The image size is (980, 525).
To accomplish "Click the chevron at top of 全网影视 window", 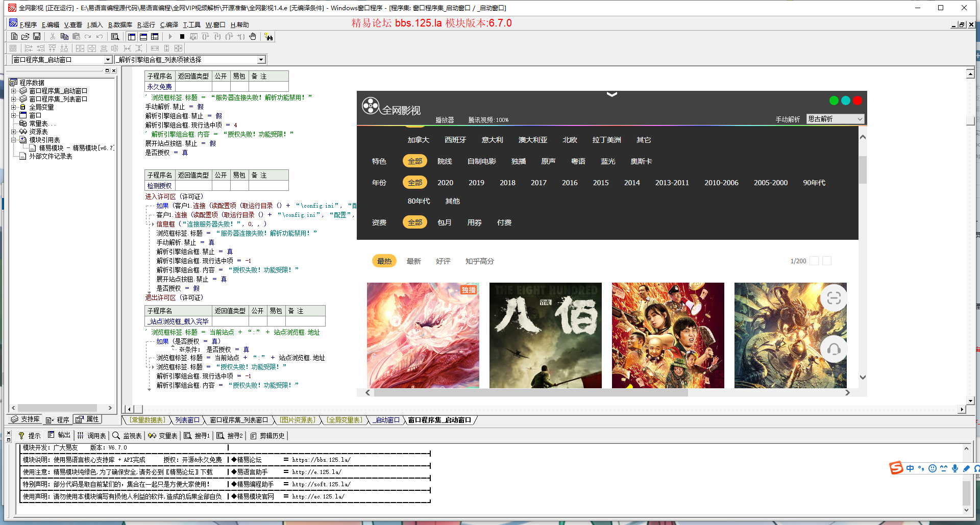I will [612, 94].
